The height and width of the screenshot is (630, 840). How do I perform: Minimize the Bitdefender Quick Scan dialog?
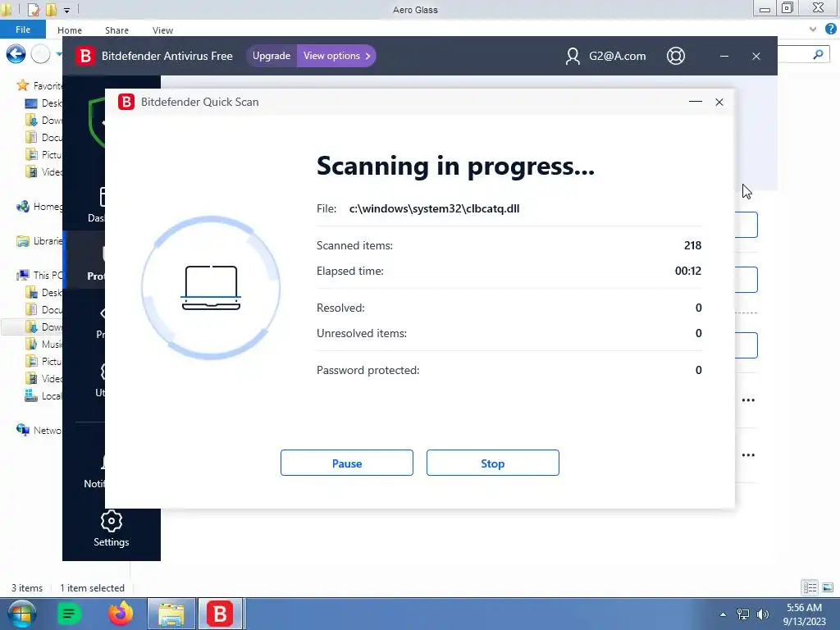coord(696,102)
